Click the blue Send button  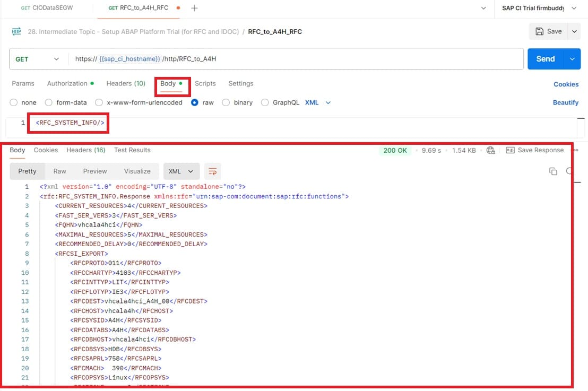point(545,59)
